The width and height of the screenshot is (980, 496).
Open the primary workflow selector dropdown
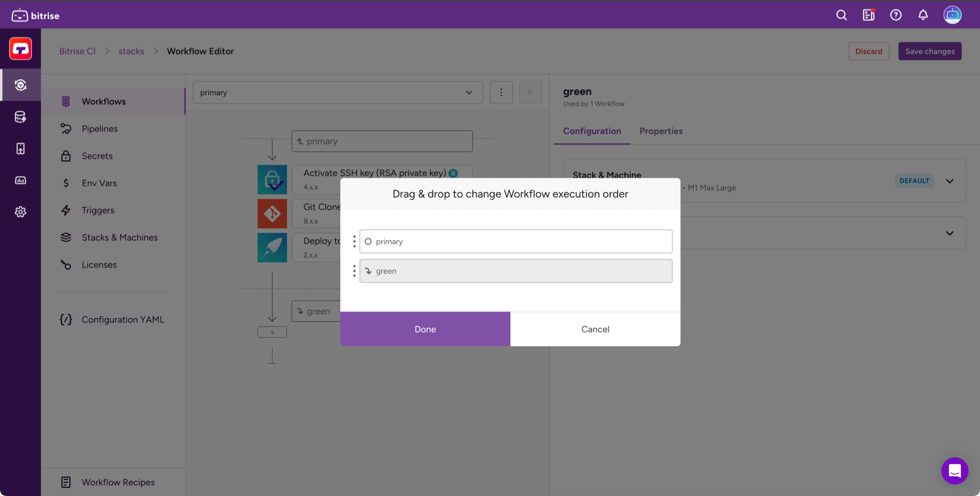[x=338, y=92]
